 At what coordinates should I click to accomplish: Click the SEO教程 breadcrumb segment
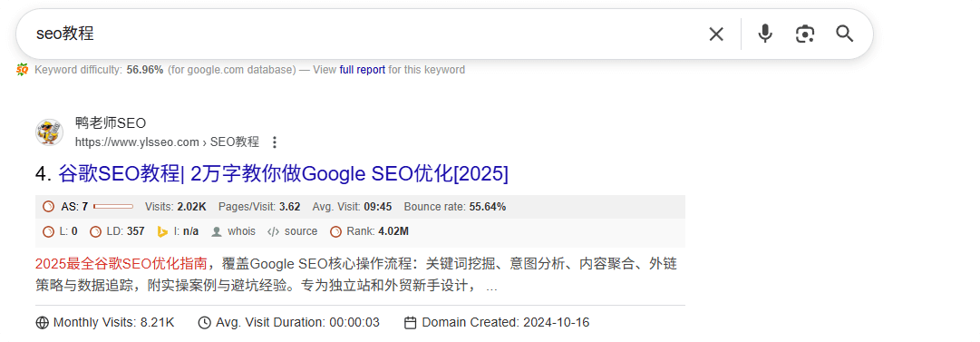click(235, 142)
